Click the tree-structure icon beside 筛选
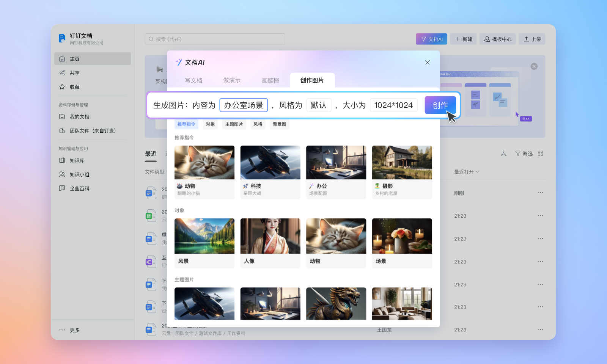Image resolution: width=607 pixels, height=364 pixels. [503, 154]
